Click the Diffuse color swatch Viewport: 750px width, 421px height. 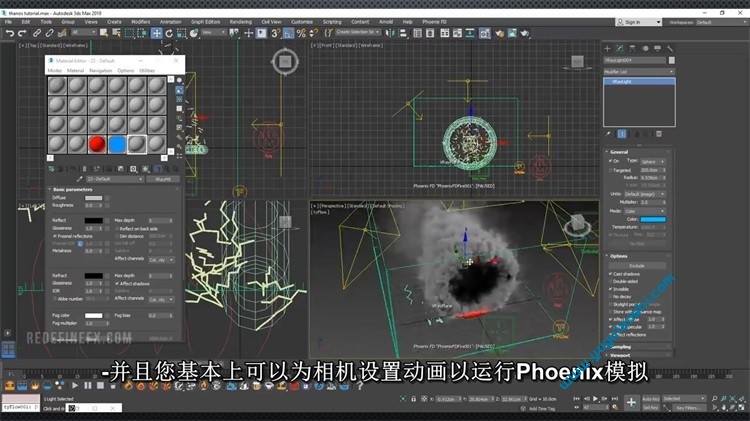point(93,198)
